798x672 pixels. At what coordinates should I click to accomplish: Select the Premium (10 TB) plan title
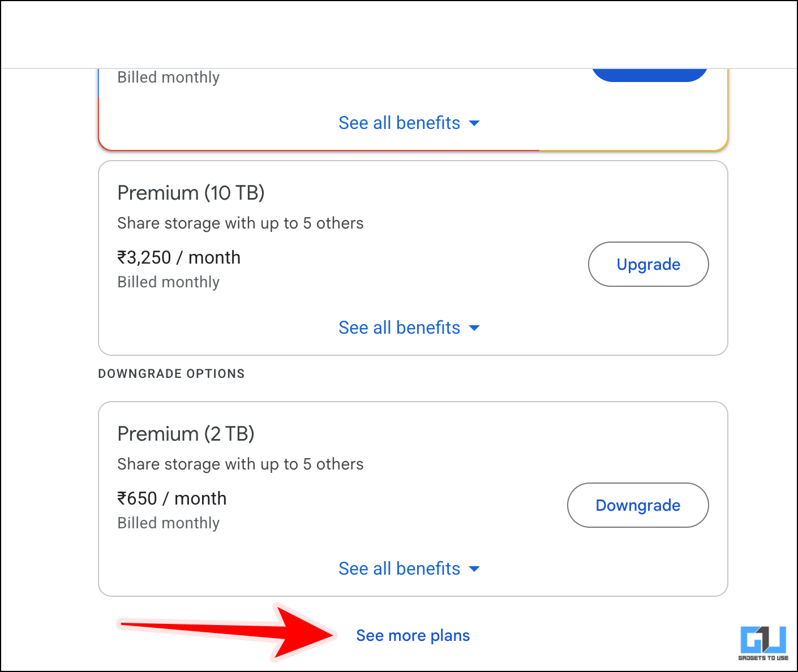pos(191,193)
